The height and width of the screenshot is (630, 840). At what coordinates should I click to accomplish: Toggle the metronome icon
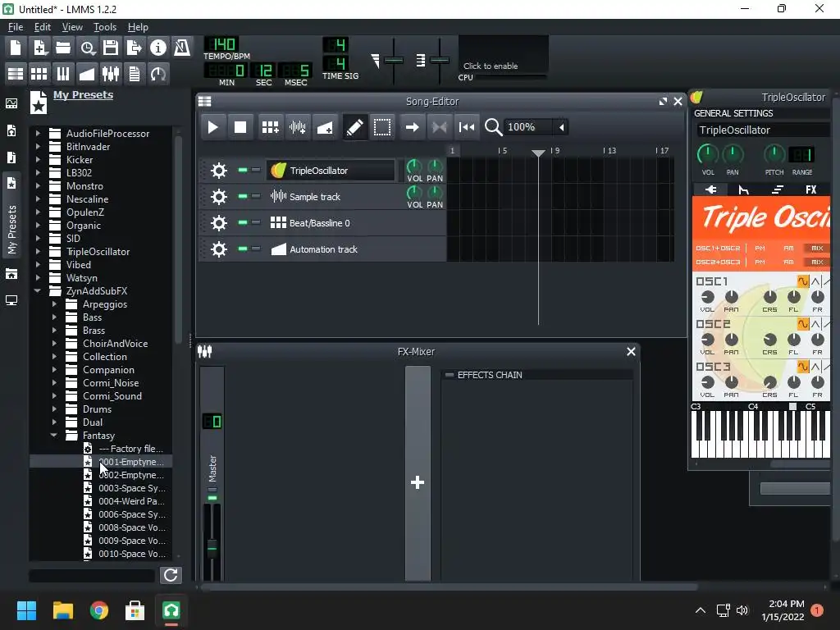click(x=182, y=48)
